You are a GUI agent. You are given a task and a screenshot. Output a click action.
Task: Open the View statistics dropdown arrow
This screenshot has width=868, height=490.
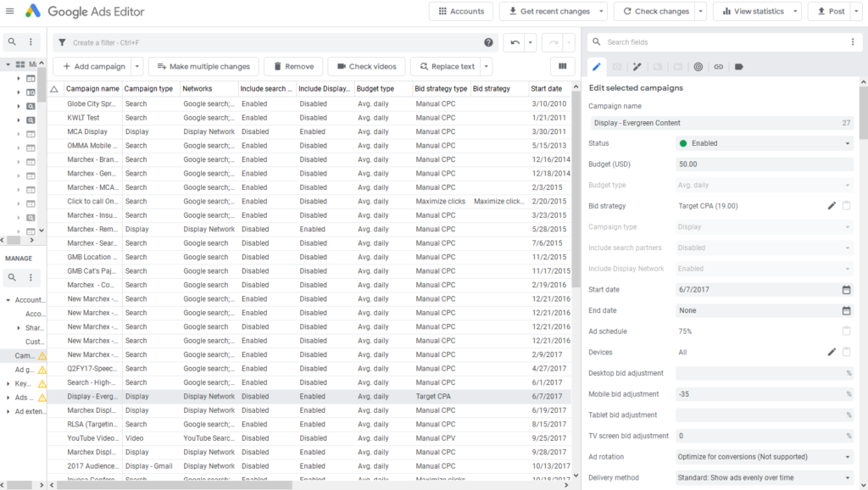(795, 11)
